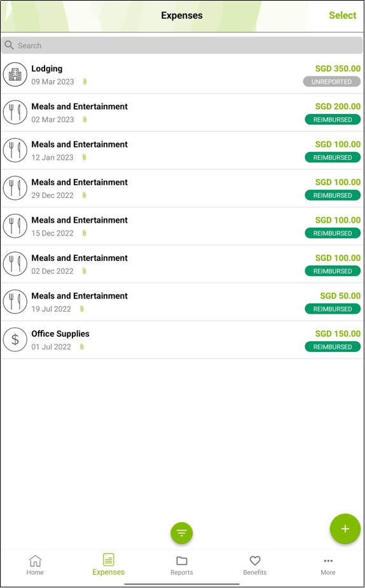This screenshot has width=365, height=588.
Task: Open the Home tab
Action: pyautogui.click(x=35, y=565)
